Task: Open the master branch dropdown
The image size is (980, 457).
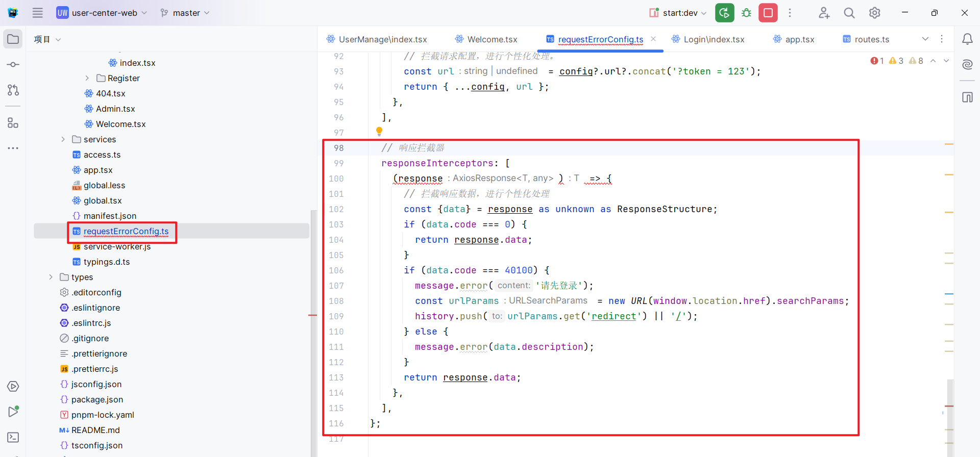Action: click(185, 13)
